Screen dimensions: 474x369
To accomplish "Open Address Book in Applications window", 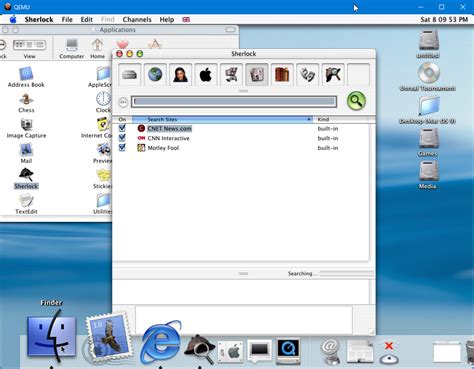I will 26,77.
